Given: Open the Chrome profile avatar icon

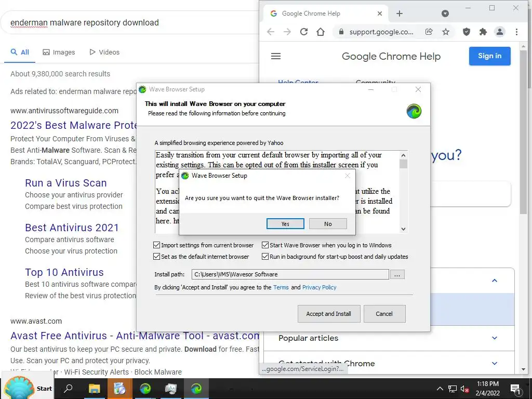Looking at the screenshot, I should (499, 32).
